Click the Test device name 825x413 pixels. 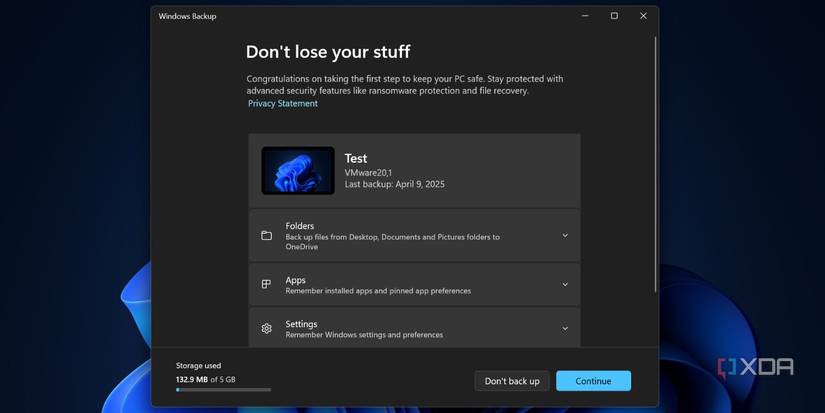click(x=356, y=158)
